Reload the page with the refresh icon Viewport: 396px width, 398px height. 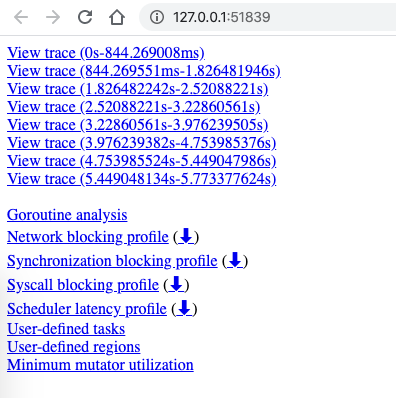[x=85, y=17]
